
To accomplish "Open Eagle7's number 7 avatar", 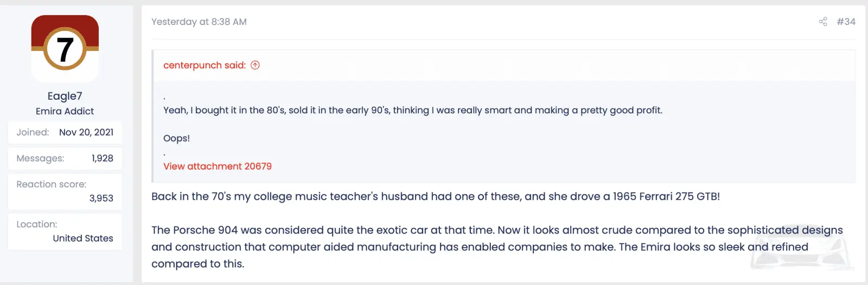I will pyautogui.click(x=65, y=49).
